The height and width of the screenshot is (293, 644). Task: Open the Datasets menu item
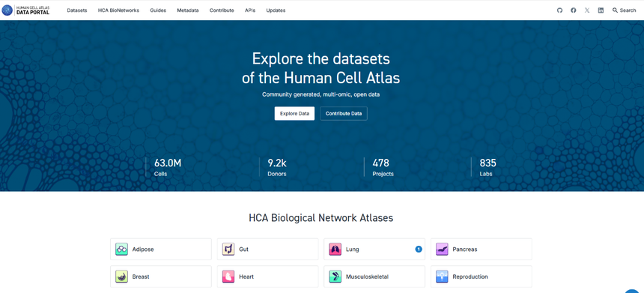click(x=77, y=10)
